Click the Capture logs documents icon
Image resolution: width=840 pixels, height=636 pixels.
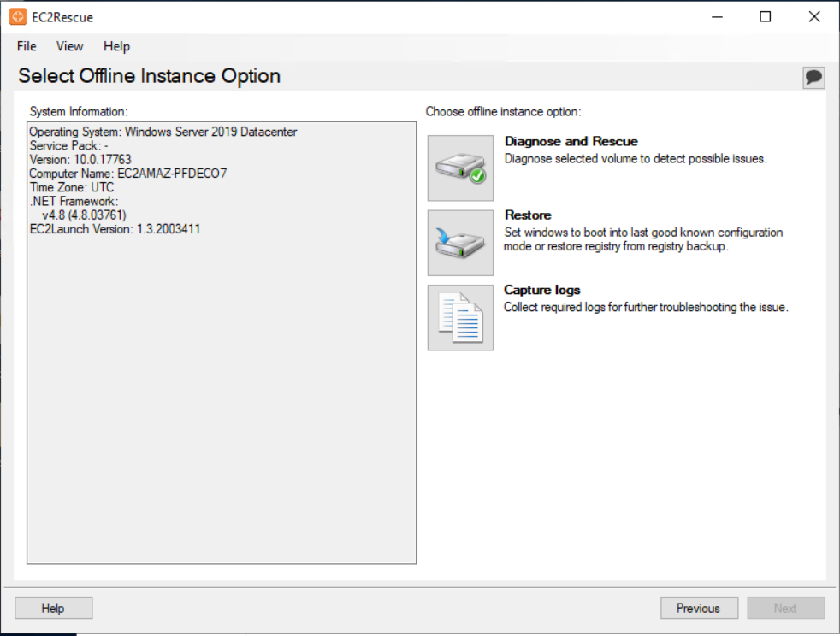tap(460, 318)
